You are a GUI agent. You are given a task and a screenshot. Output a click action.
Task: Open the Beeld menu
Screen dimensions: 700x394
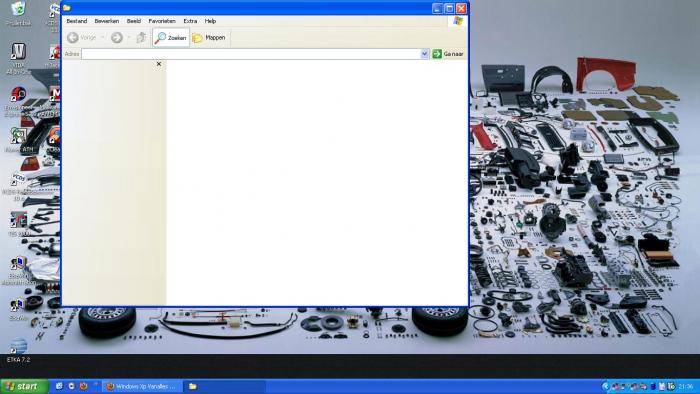click(133, 21)
